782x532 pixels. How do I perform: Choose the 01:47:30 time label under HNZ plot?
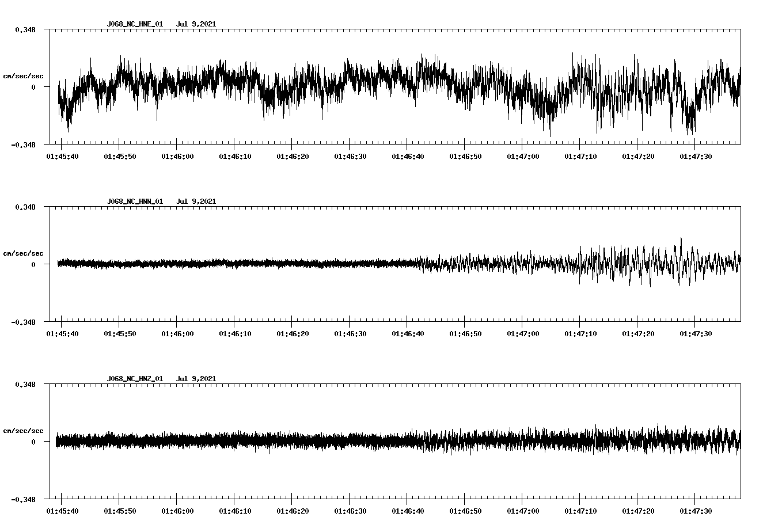coord(696,511)
